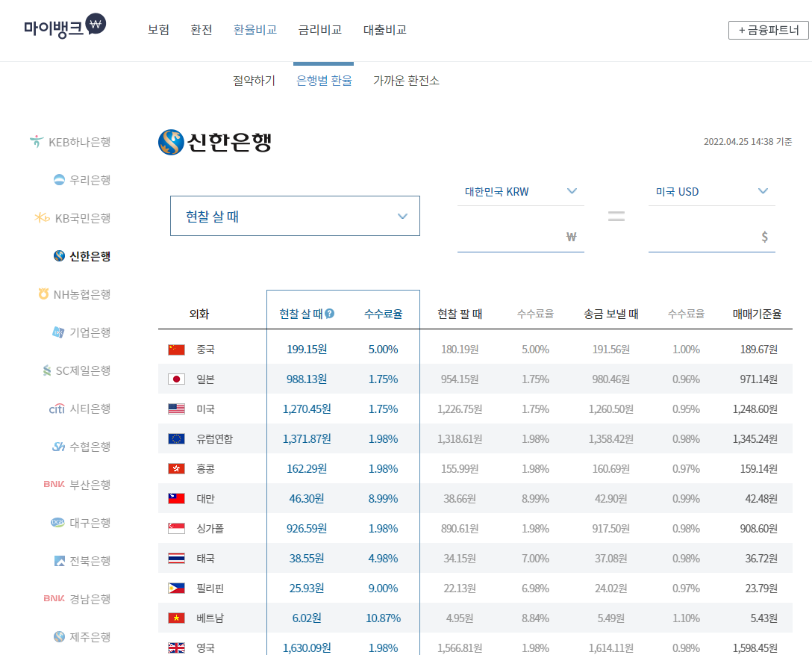812x655 pixels.
Task: Click the large 신한은행 header logo
Action: 215,142
